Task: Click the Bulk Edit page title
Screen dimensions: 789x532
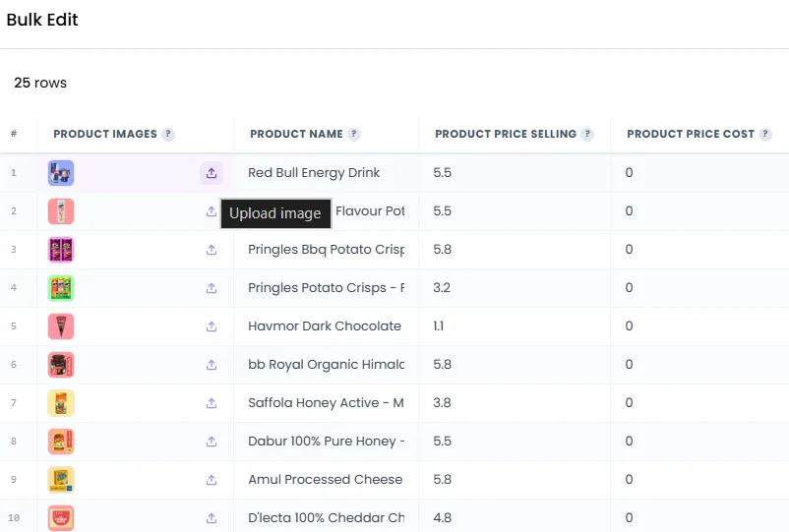Action: click(x=42, y=20)
